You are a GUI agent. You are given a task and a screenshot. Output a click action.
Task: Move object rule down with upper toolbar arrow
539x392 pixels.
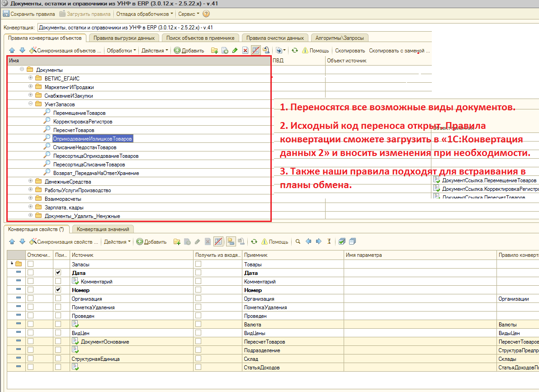[22, 50]
